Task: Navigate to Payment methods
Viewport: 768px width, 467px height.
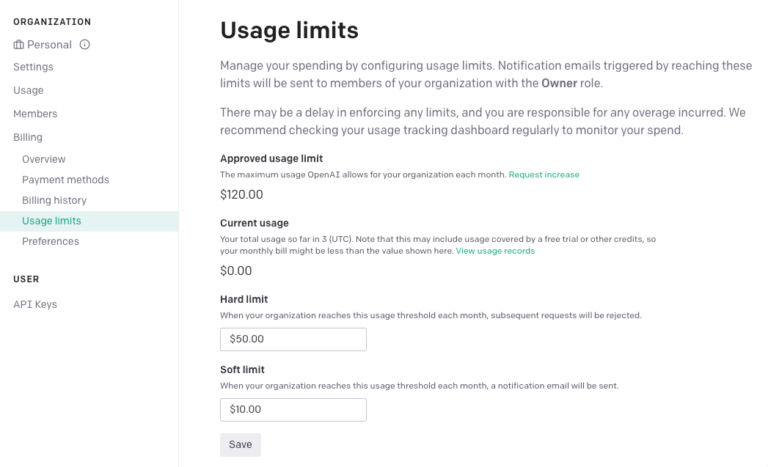Action: [65, 180]
